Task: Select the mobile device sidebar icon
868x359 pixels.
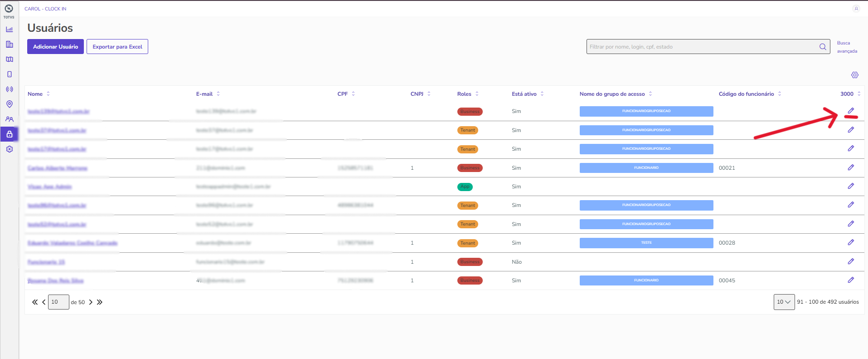Action: [9, 74]
